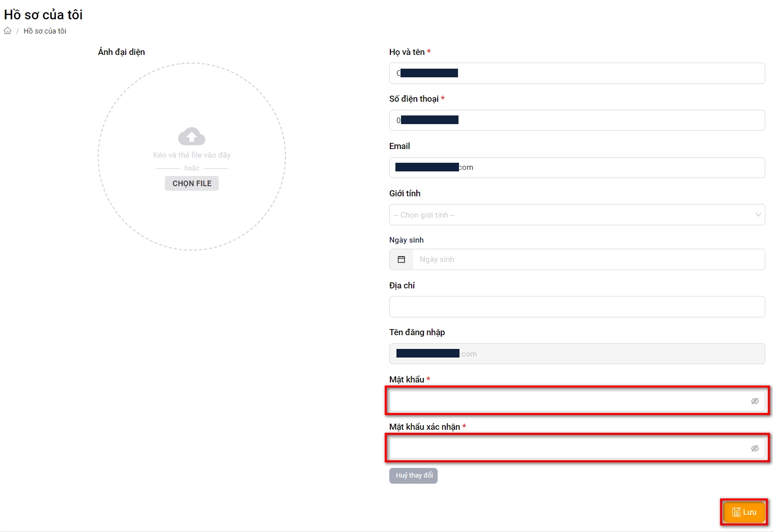773x532 pixels.
Task: Focus the empty Địa chỉ field
Action: coord(577,307)
